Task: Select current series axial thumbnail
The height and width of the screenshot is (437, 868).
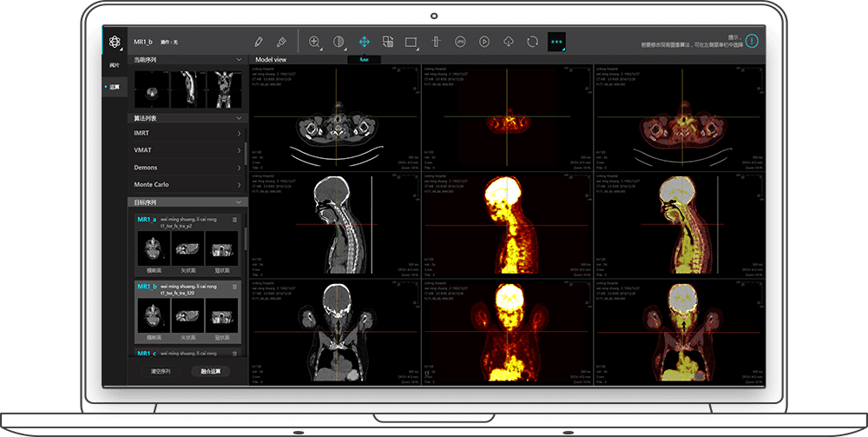Action: pyautogui.click(x=152, y=89)
